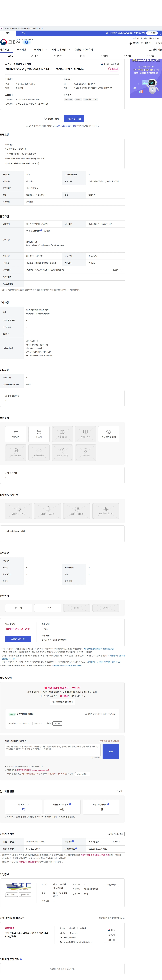The height and width of the screenshot is (980, 162).
Task: Switch to the 우대사항 tab
Action: point(58,56)
